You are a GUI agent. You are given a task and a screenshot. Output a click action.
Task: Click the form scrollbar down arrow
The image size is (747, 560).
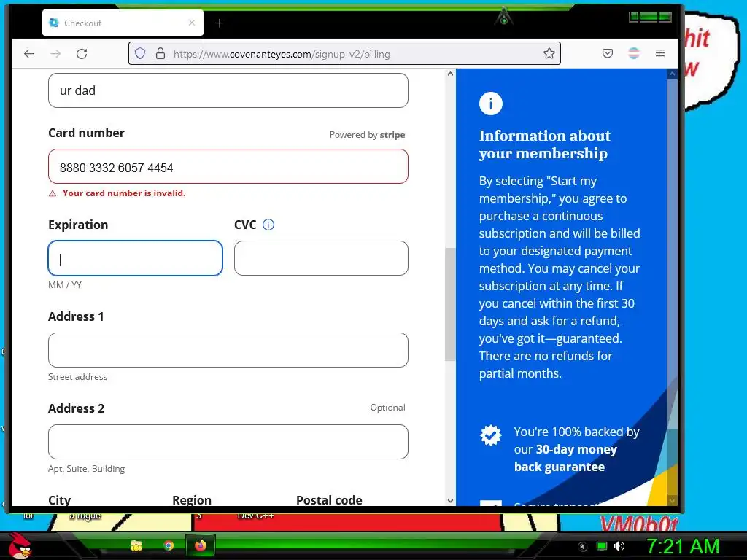point(450,500)
